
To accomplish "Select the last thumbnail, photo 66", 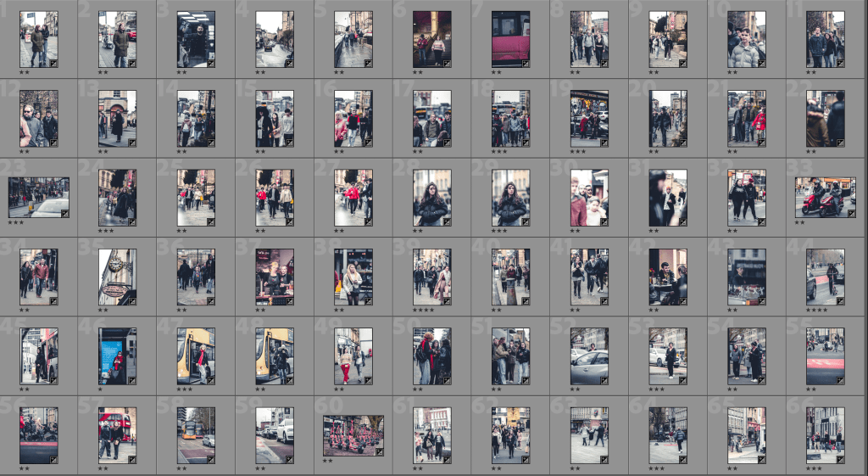I will 825,434.
